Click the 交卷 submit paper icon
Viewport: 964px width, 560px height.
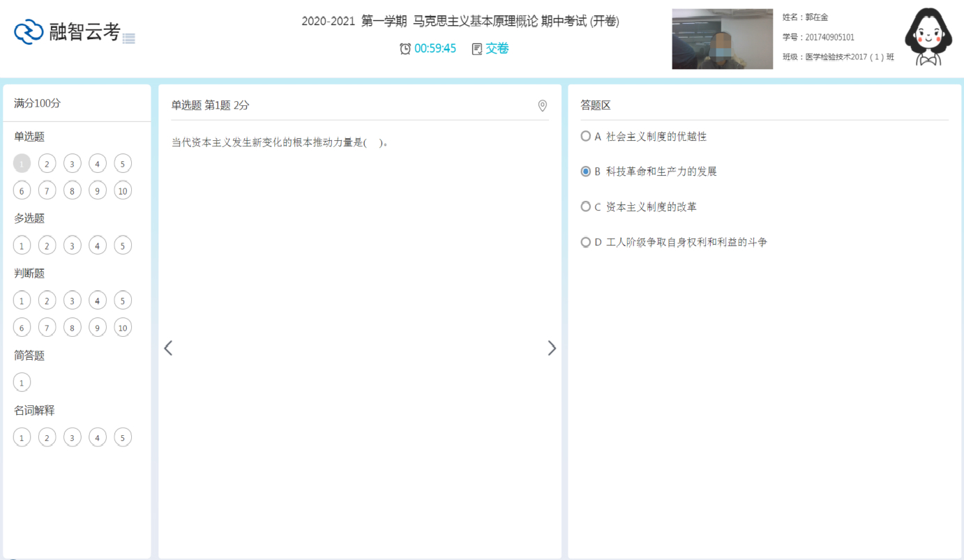pos(477,49)
